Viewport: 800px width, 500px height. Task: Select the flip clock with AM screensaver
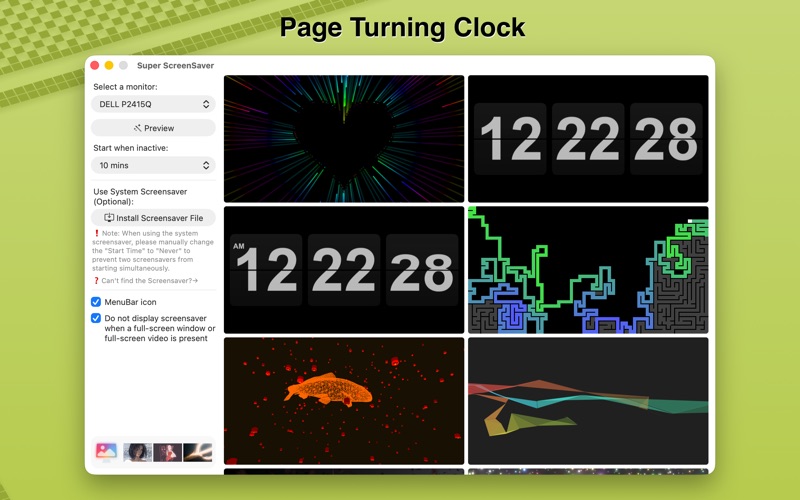[344, 270]
